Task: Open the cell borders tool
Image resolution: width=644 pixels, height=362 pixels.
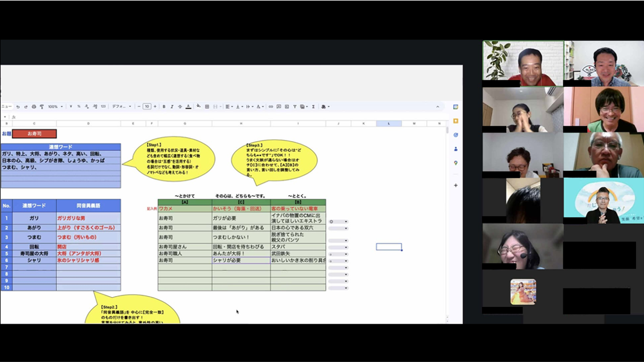Action: click(207, 107)
